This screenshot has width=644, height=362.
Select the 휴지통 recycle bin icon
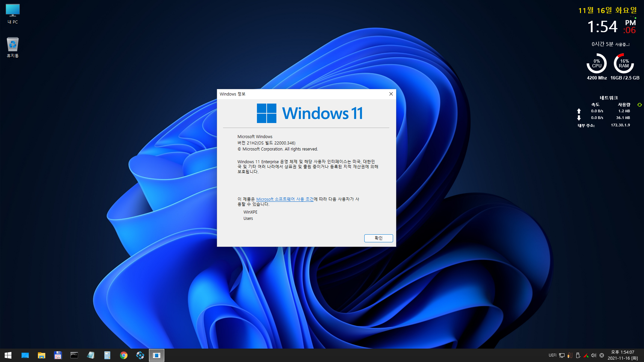tap(13, 48)
